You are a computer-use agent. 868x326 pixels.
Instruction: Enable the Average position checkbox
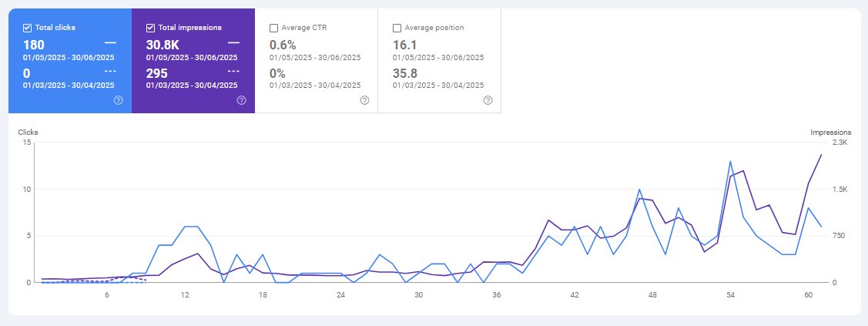(397, 28)
